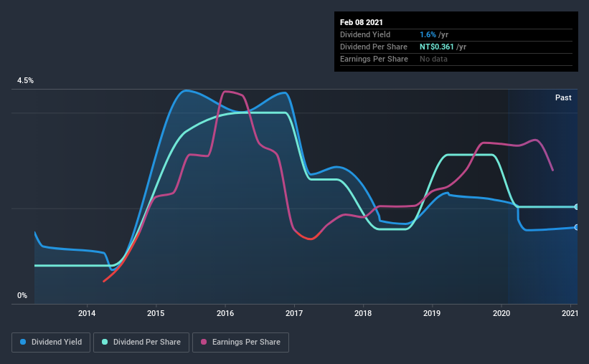589x364 pixels.
Task: Click the 2017 x-axis label
Action: 294,313
